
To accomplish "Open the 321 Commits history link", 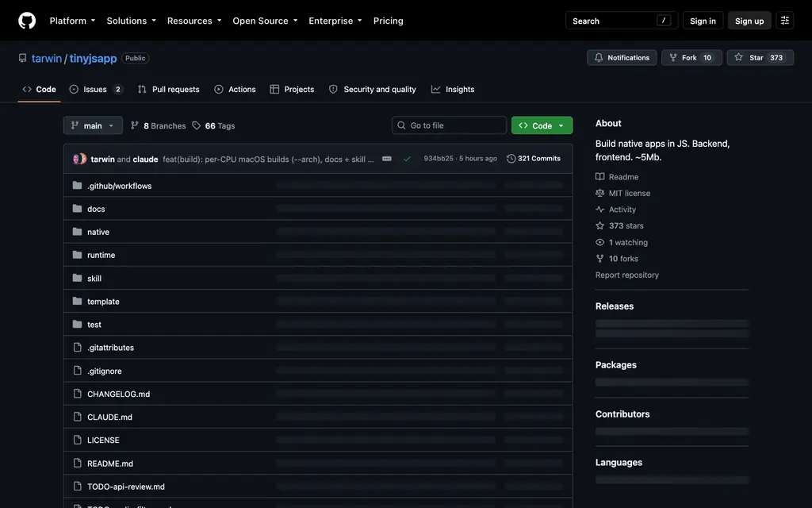I will click(534, 159).
